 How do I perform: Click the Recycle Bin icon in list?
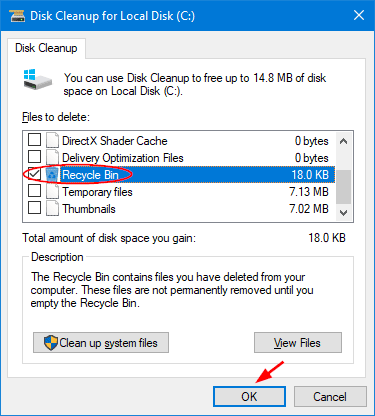(x=52, y=175)
